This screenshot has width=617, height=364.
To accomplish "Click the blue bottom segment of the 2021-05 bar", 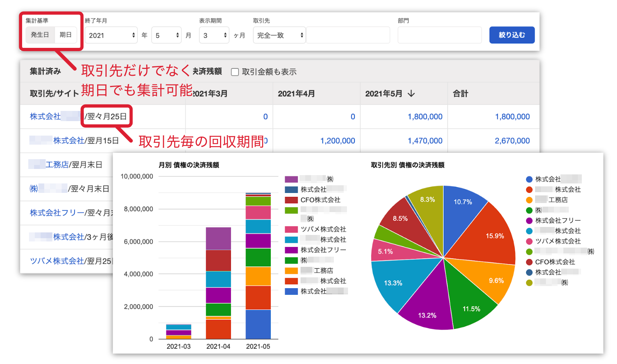I will [x=258, y=324].
